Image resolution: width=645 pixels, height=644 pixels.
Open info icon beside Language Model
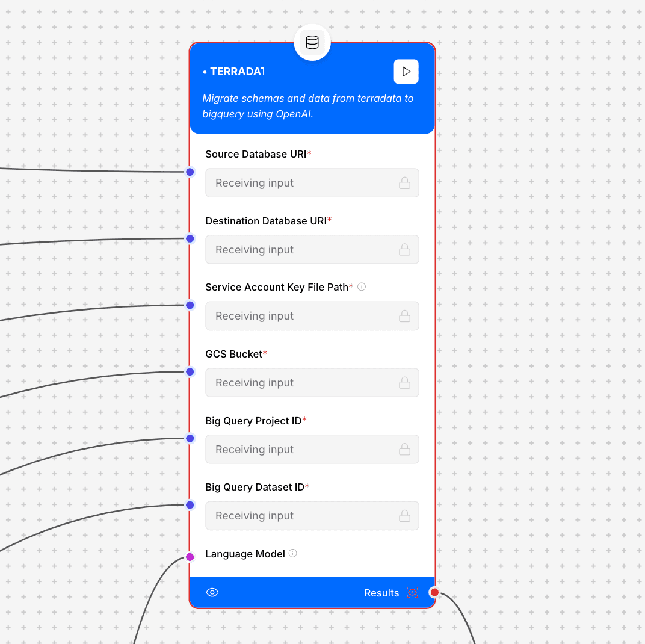pos(293,553)
